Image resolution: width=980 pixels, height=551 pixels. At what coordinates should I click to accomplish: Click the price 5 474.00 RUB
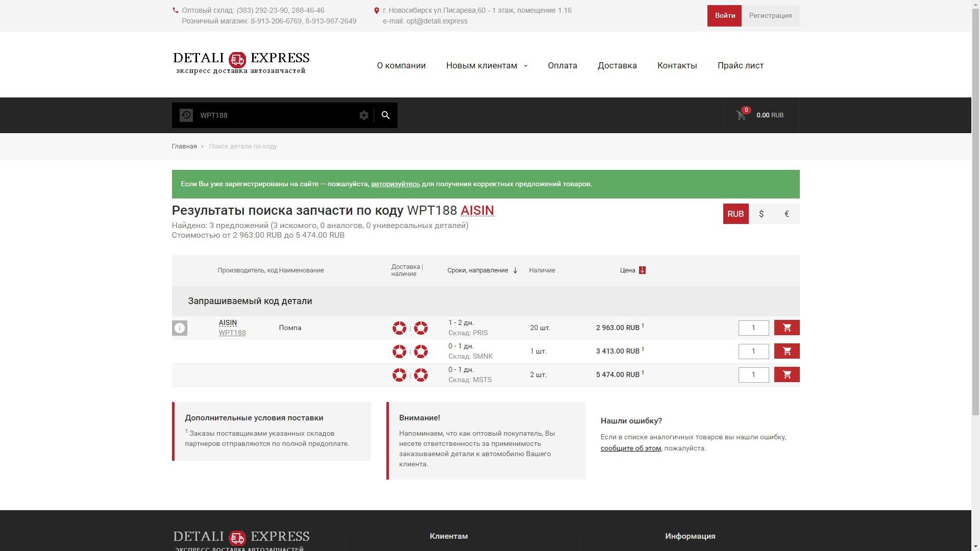pyautogui.click(x=618, y=374)
